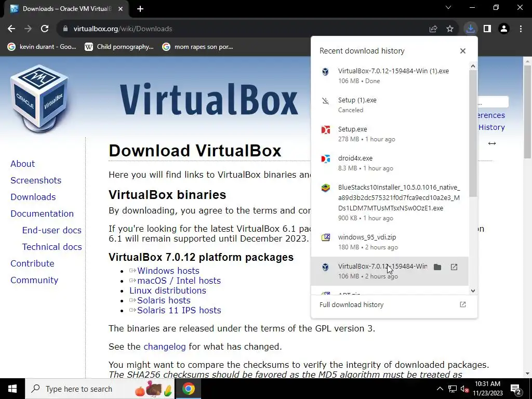Open the Windows Start menu
The height and width of the screenshot is (399, 532).
point(12,389)
